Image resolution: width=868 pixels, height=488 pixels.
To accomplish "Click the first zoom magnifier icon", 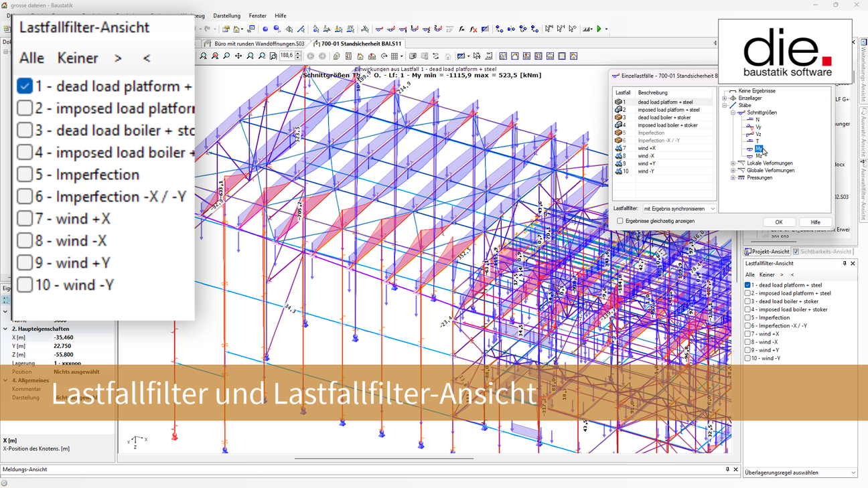I will tap(204, 56).
